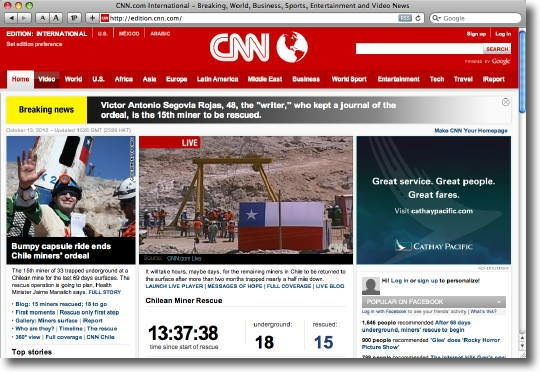Click the scrollbar down arrow

pyautogui.click(x=522, y=347)
